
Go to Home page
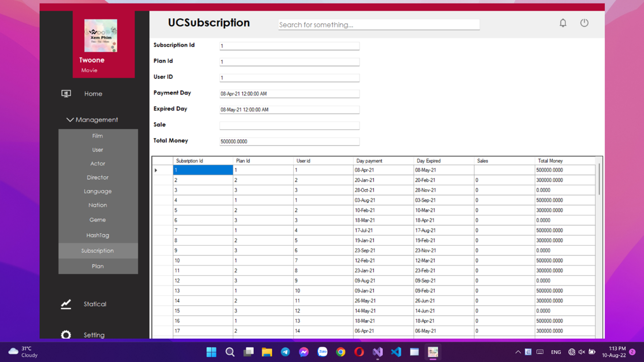pos(93,94)
